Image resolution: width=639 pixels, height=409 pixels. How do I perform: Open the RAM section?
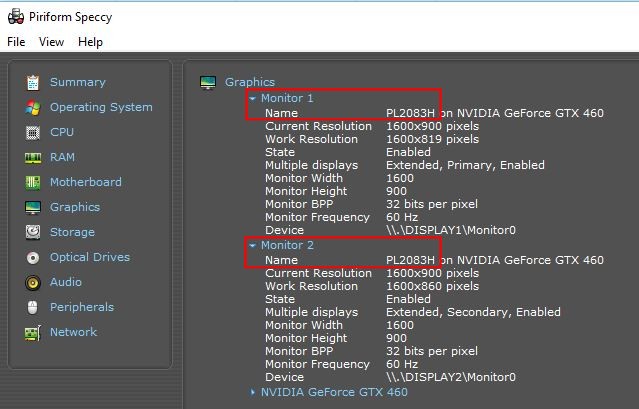click(x=62, y=157)
